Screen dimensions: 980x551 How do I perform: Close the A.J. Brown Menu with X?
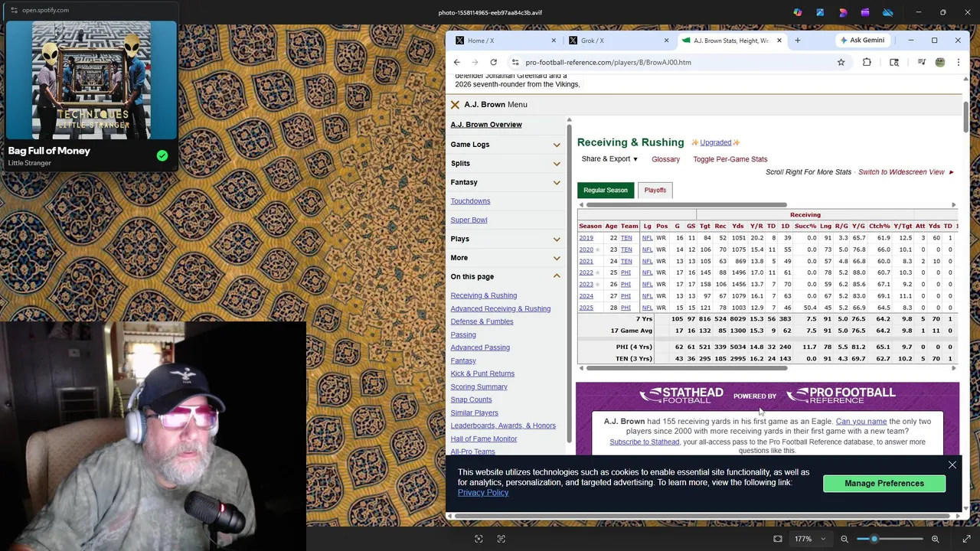coord(455,105)
